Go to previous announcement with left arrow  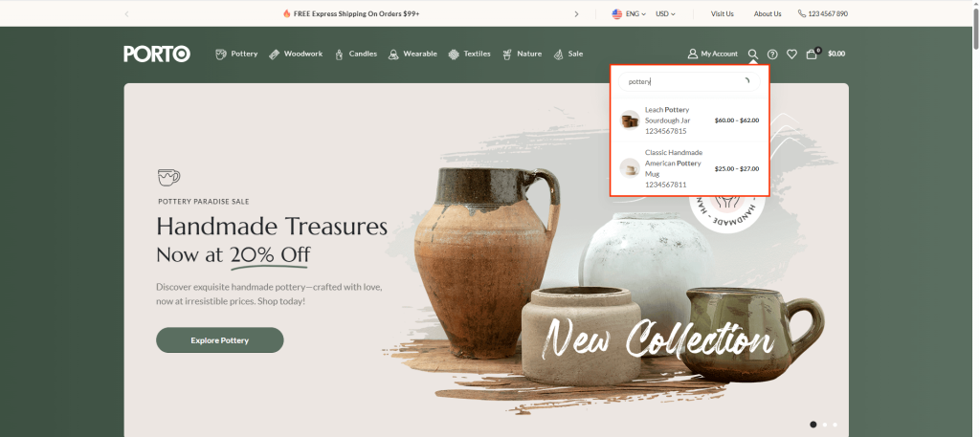127,13
